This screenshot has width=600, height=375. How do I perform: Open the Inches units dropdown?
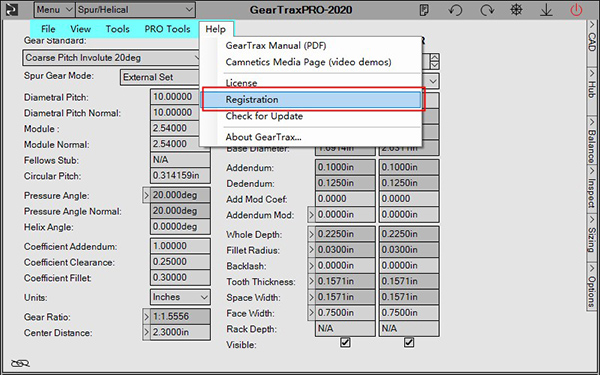point(180,297)
